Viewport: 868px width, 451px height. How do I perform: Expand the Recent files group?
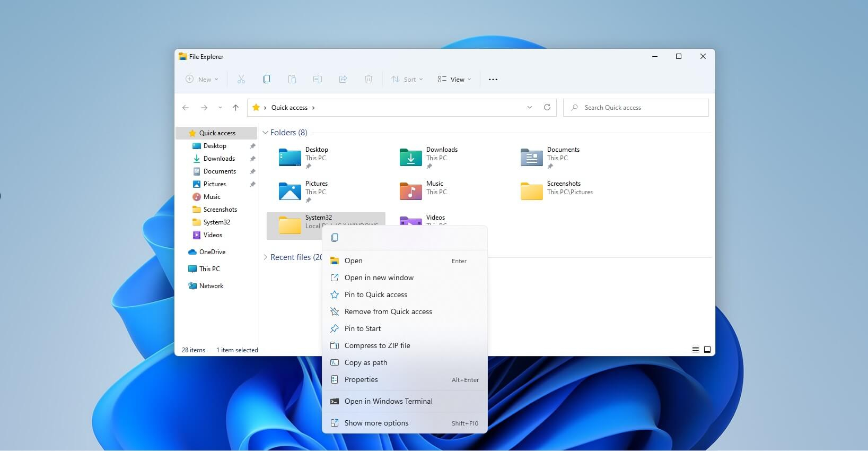[266, 257]
